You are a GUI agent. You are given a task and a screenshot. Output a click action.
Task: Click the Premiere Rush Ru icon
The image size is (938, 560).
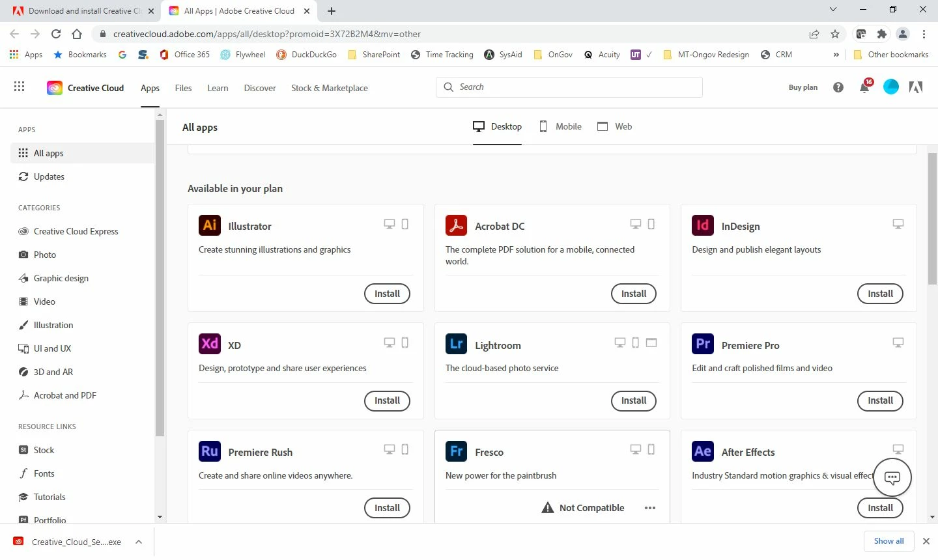coord(210,451)
